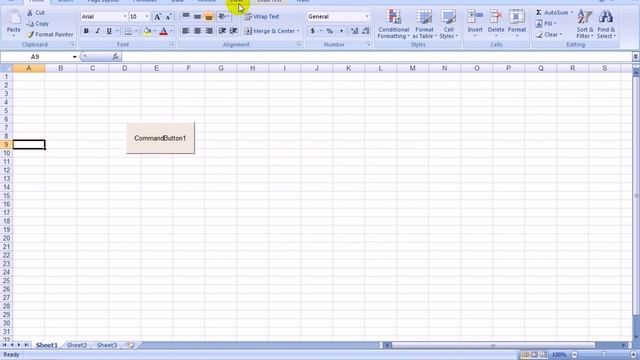Open the General number format dropdown
The width and height of the screenshot is (640, 360).
tap(367, 17)
